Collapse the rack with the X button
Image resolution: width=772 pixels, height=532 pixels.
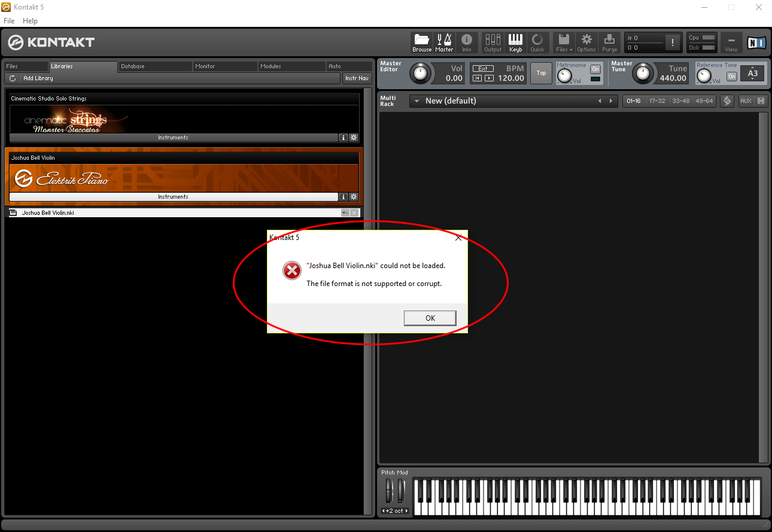(761, 101)
